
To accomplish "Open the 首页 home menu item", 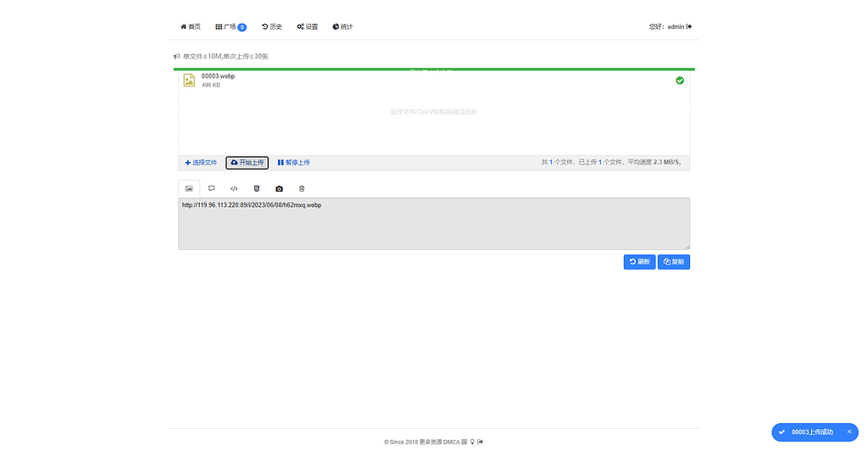I will pos(191,26).
